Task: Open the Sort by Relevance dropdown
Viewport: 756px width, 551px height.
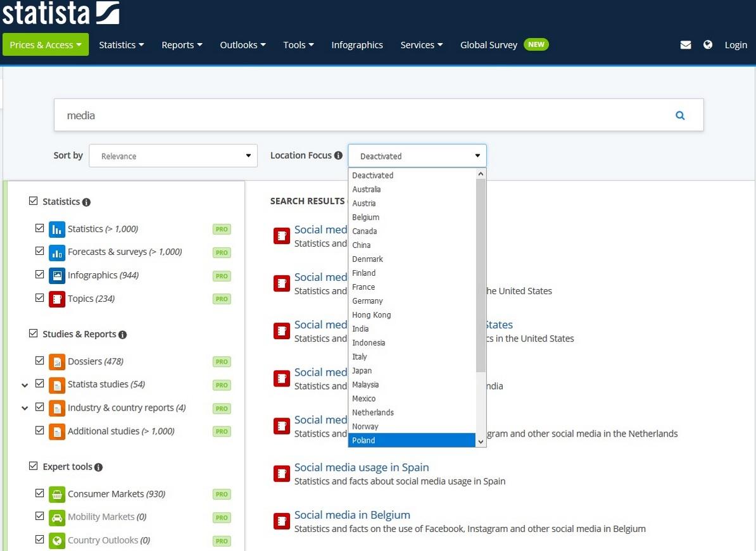Action: 173,156
